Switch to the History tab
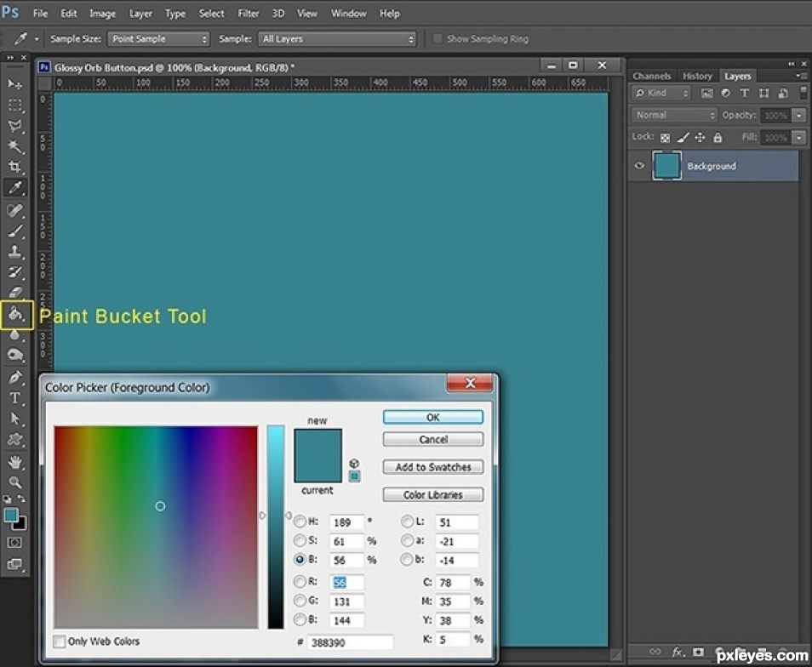This screenshot has width=812, height=667. point(697,76)
